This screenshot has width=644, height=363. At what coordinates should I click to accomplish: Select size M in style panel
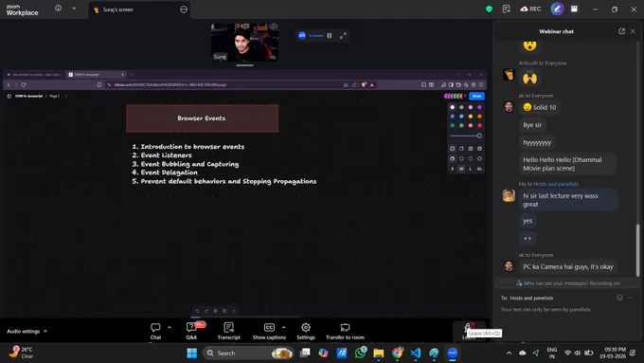[x=461, y=169]
